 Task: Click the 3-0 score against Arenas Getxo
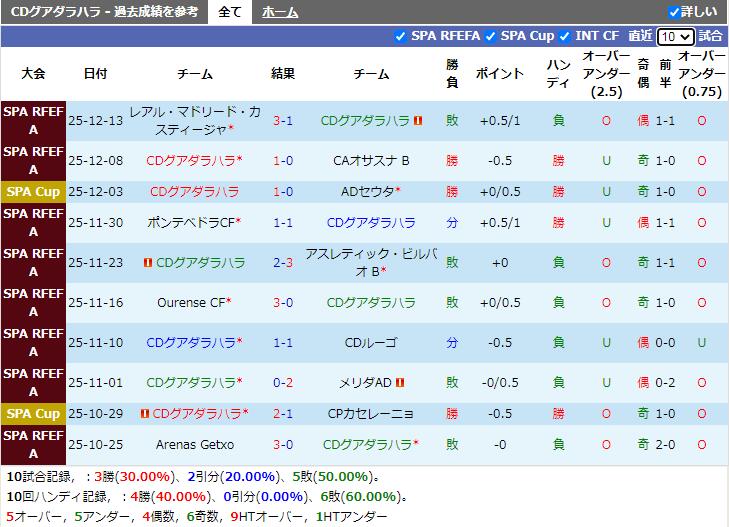pyautogui.click(x=282, y=444)
